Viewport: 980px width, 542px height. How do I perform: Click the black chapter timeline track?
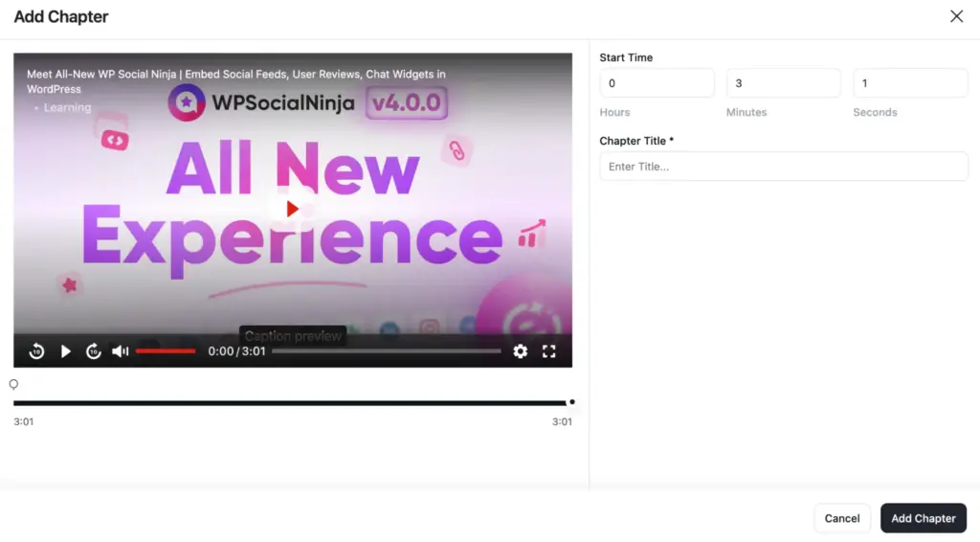[290, 403]
